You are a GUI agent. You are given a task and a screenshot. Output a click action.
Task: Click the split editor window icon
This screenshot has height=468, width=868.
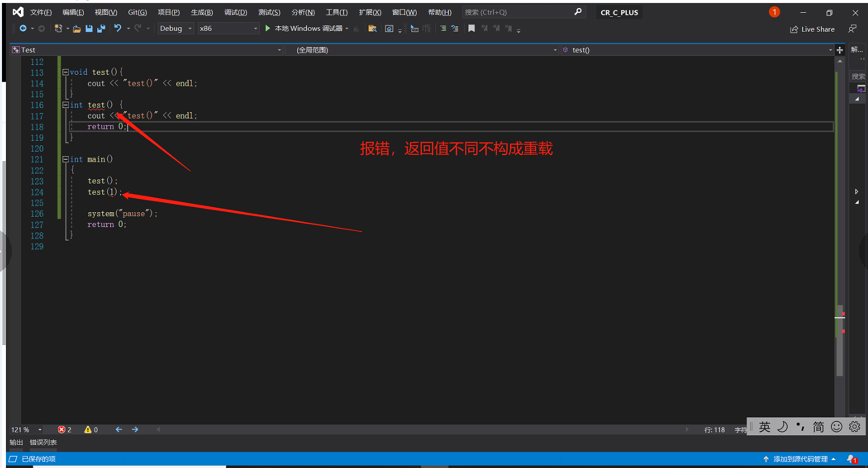click(x=840, y=50)
